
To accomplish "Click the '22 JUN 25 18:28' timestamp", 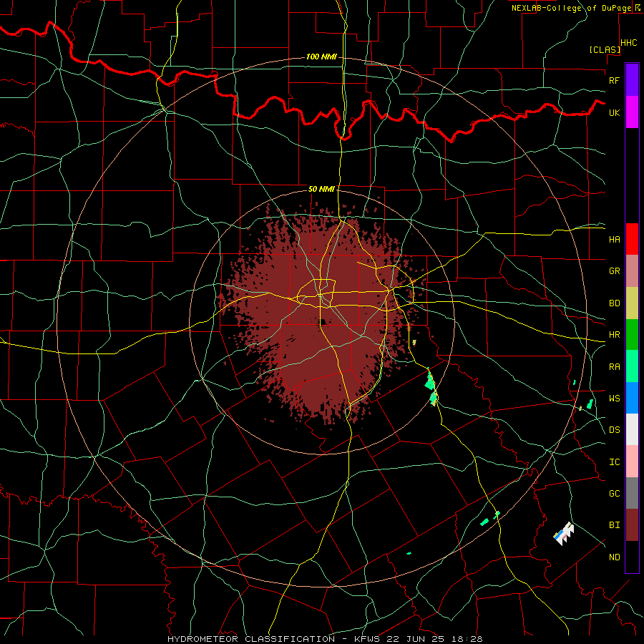I will pyautogui.click(x=434, y=639).
